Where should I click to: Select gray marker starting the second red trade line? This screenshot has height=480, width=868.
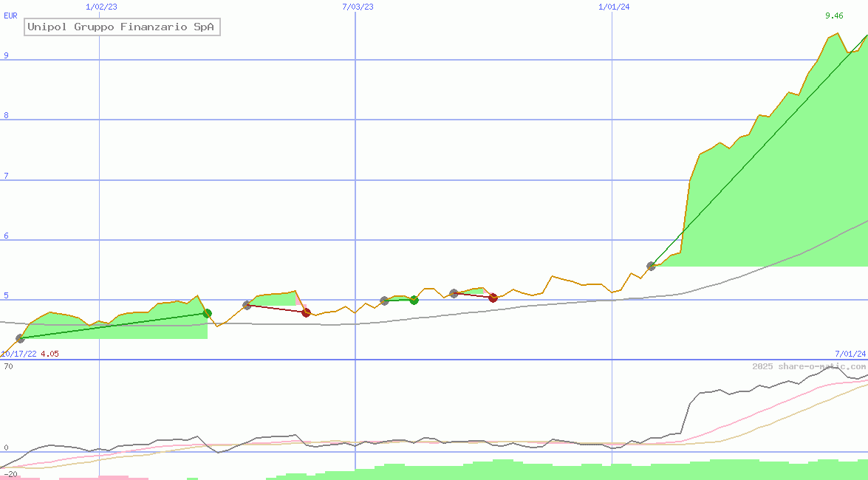point(454,293)
